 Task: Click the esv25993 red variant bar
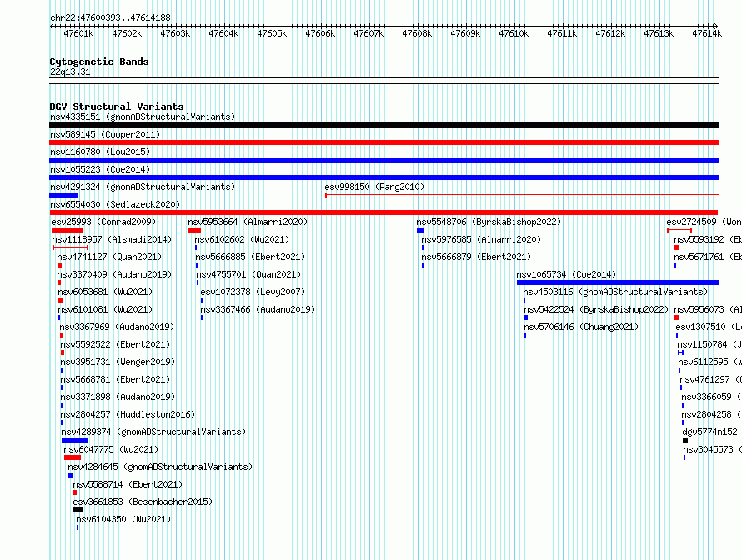68,230
